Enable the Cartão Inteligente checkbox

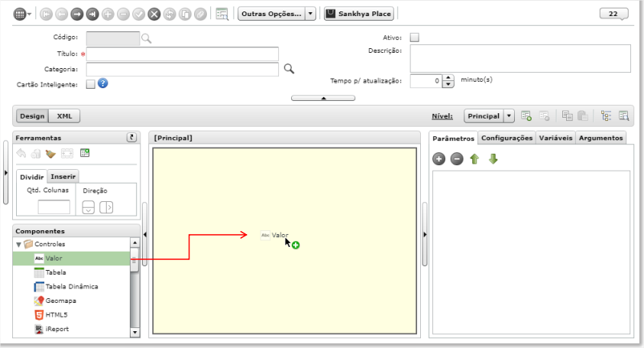(x=90, y=84)
